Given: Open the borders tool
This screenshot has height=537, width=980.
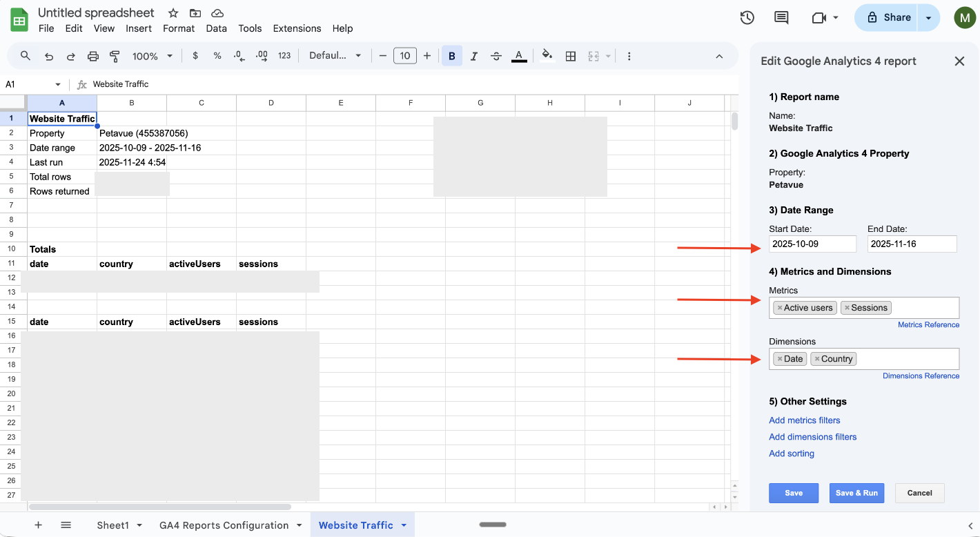Looking at the screenshot, I should [571, 56].
